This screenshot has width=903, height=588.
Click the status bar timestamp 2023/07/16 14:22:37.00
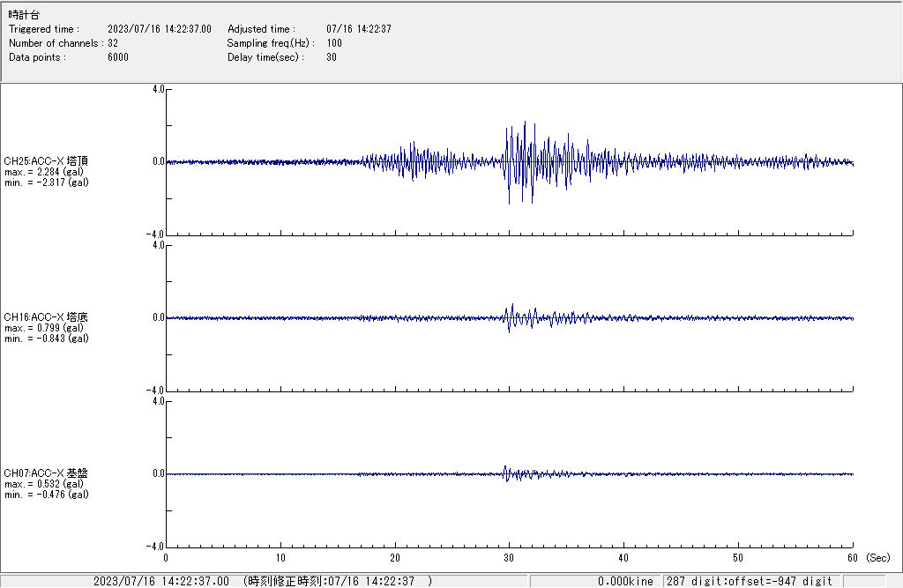161,581
